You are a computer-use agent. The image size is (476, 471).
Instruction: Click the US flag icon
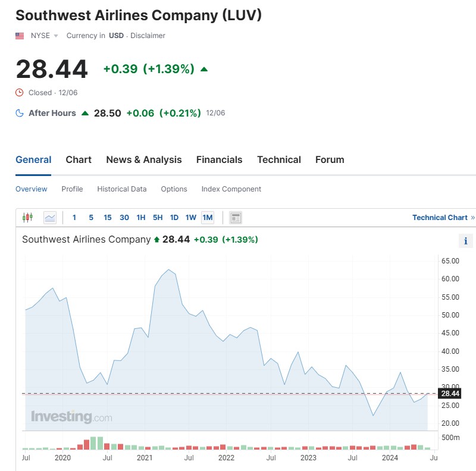[x=20, y=36]
